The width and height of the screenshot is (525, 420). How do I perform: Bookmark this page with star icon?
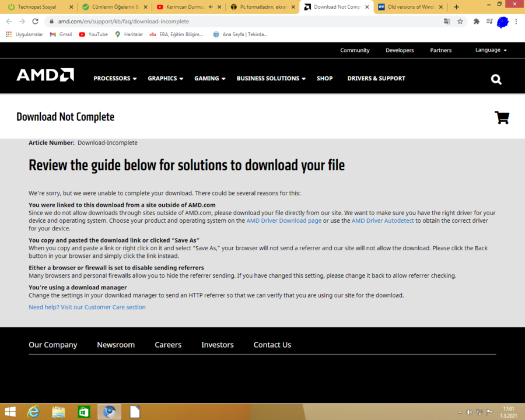click(x=460, y=22)
